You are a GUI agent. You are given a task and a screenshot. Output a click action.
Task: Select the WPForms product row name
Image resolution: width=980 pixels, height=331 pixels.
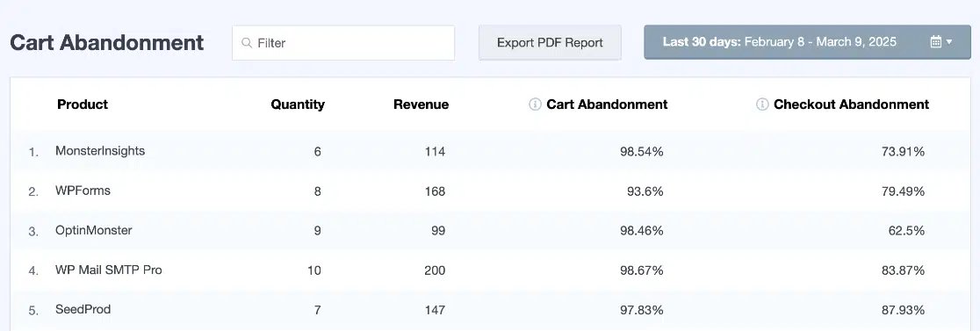(x=83, y=191)
